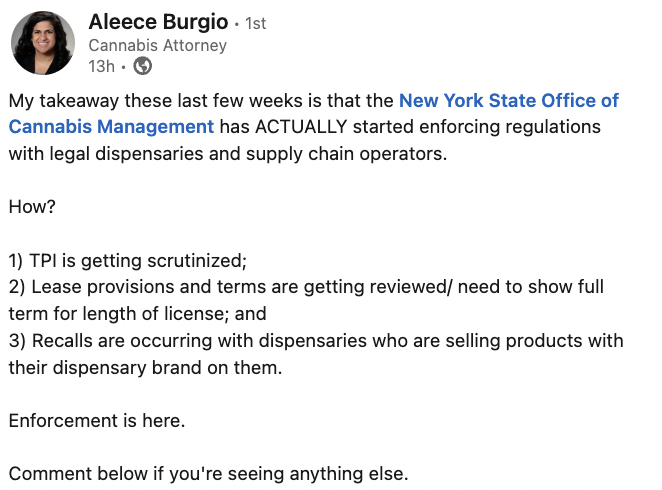Click the term for length of license line
662x490 pixels.
(137, 313)
